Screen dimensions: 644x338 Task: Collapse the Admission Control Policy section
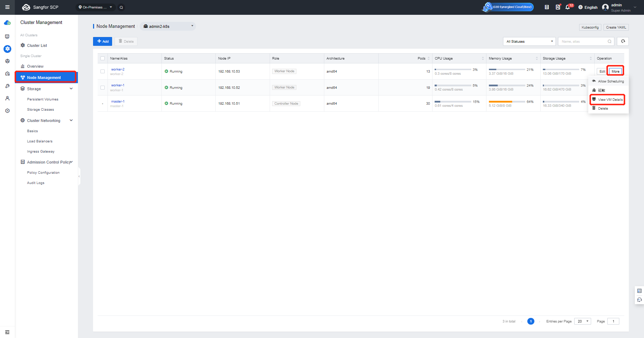[x=72, y=162]
